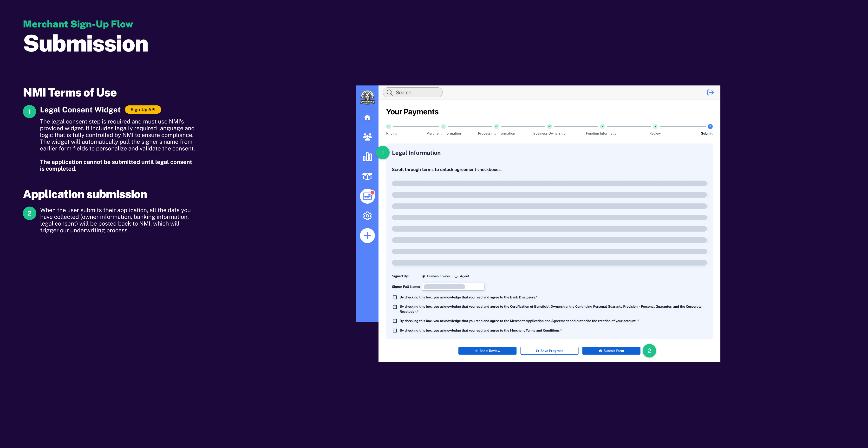Open the customers people icon
868x448 pixels.
pyautogui.click(x=367, y=136)
